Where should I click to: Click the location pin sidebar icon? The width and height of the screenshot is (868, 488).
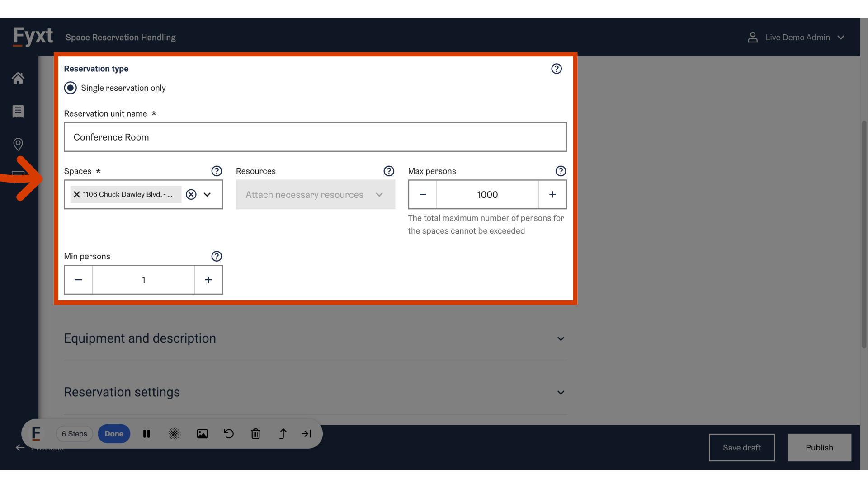[18, 144]
